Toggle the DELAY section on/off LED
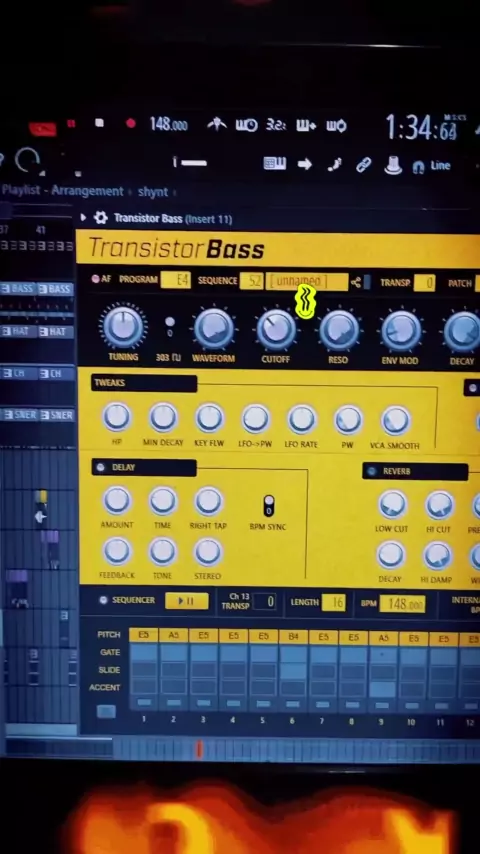 point(100,467)
